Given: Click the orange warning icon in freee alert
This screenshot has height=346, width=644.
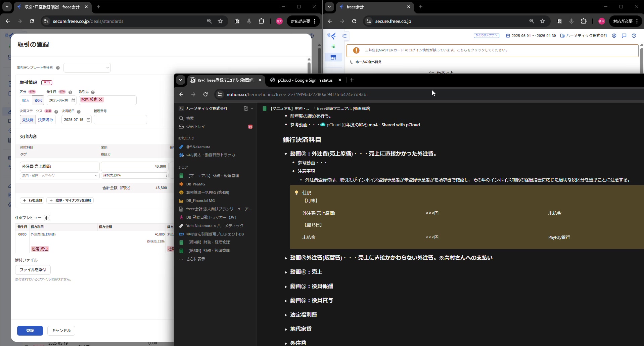Looking at the screenshot, I should [x=356, y=50].
